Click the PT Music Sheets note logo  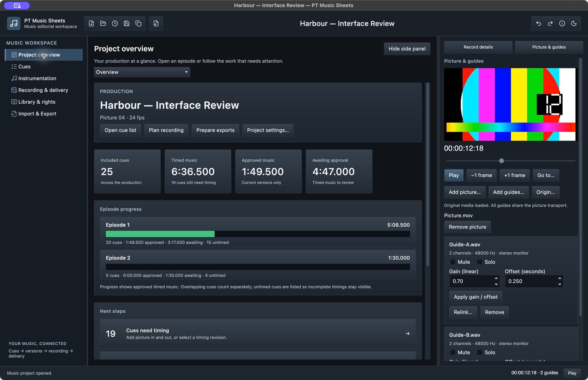pyautogui.click(x=14, y=24)
